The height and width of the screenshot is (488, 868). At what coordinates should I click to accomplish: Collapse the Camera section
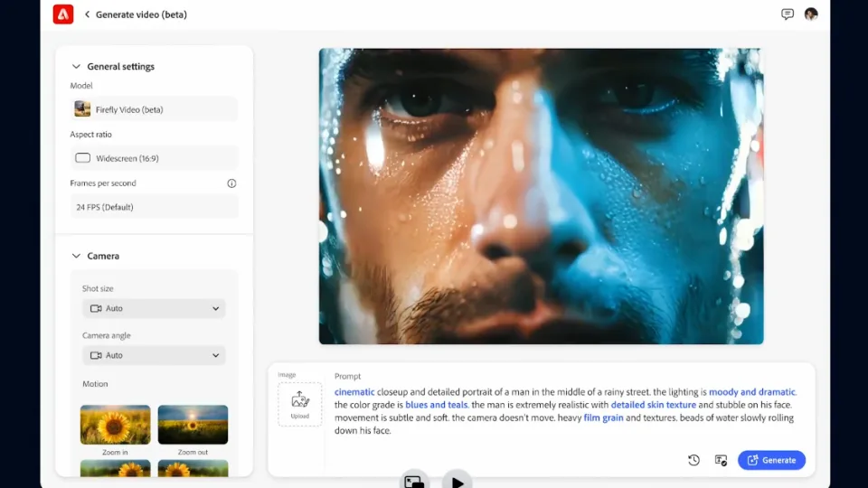[76, 257]
